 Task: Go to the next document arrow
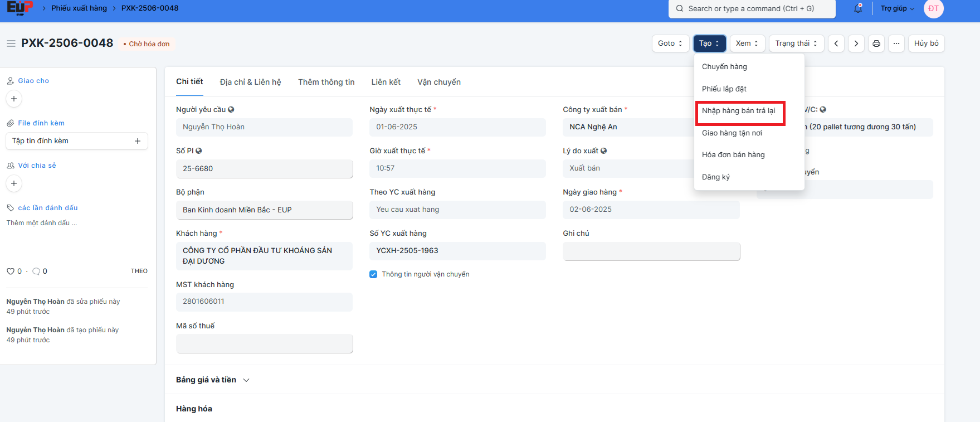point(856,43)
